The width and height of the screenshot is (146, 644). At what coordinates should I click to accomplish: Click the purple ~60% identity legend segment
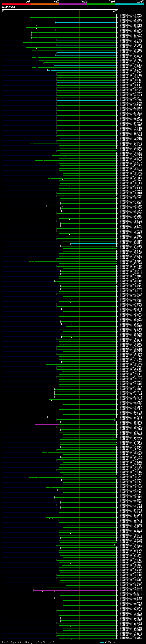[73, 4]
